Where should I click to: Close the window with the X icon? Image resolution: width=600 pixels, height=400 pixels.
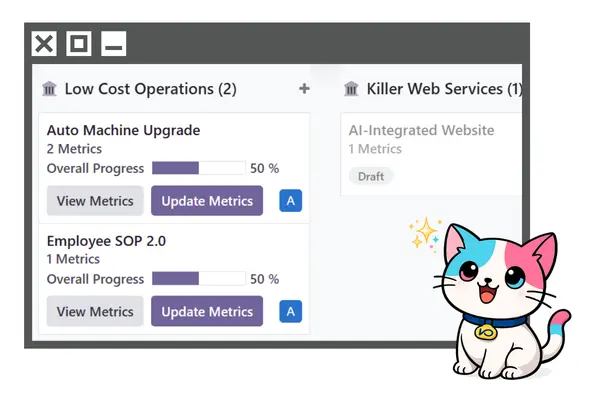click(44, 43)
